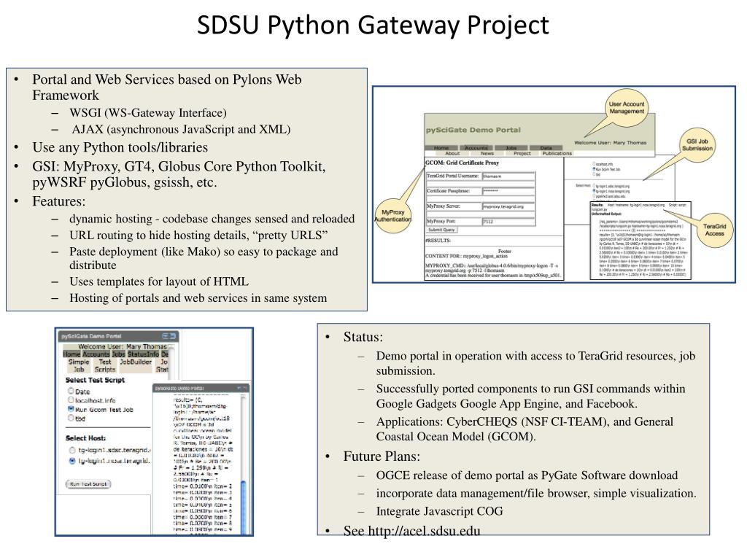
Task: Select tg-login1.ncsa.teragrid.org radio in the large portal
Action: click(x=594, y=191)
